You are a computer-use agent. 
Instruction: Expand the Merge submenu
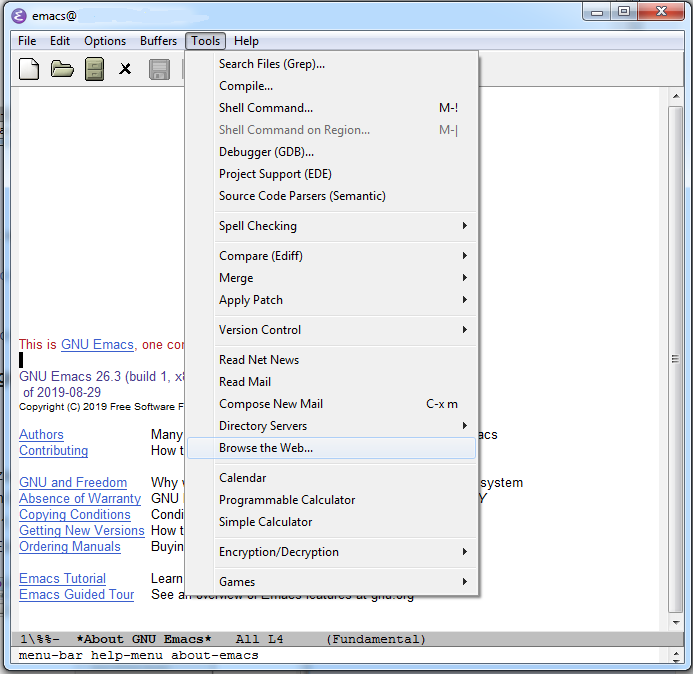click(x=331, y=278)
